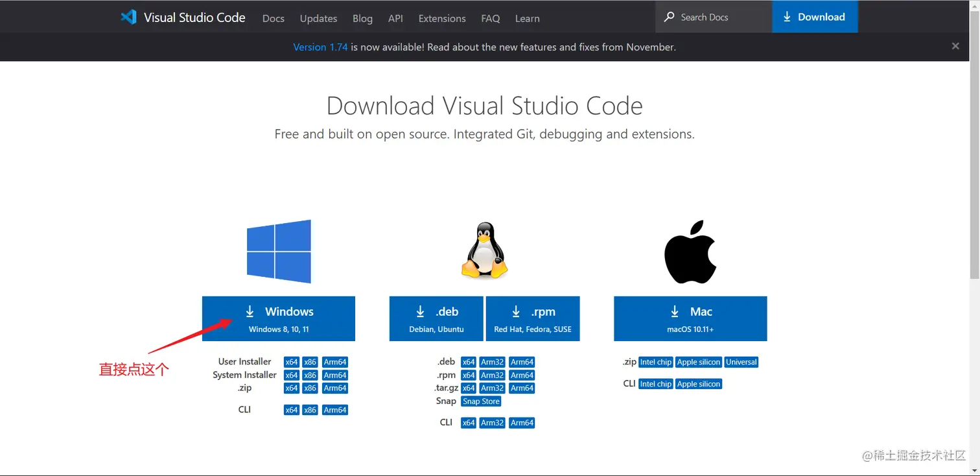Open the Blog page

click(x=362, y=18)
